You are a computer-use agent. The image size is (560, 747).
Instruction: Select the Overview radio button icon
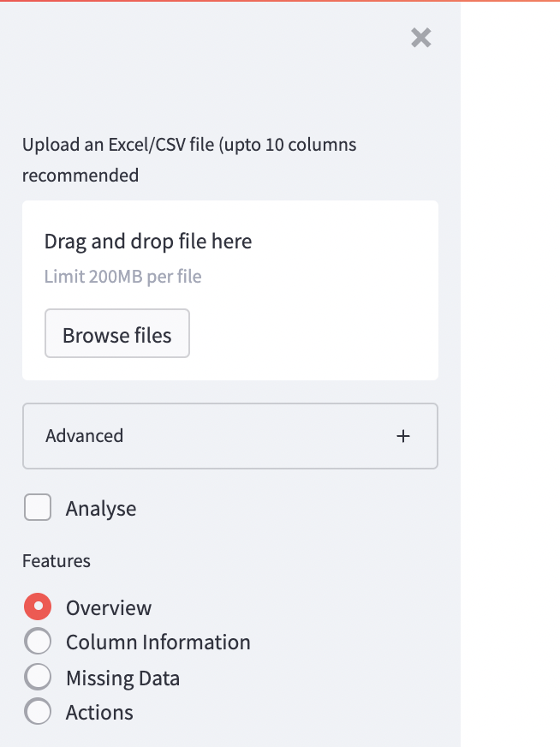pos(38,607)
